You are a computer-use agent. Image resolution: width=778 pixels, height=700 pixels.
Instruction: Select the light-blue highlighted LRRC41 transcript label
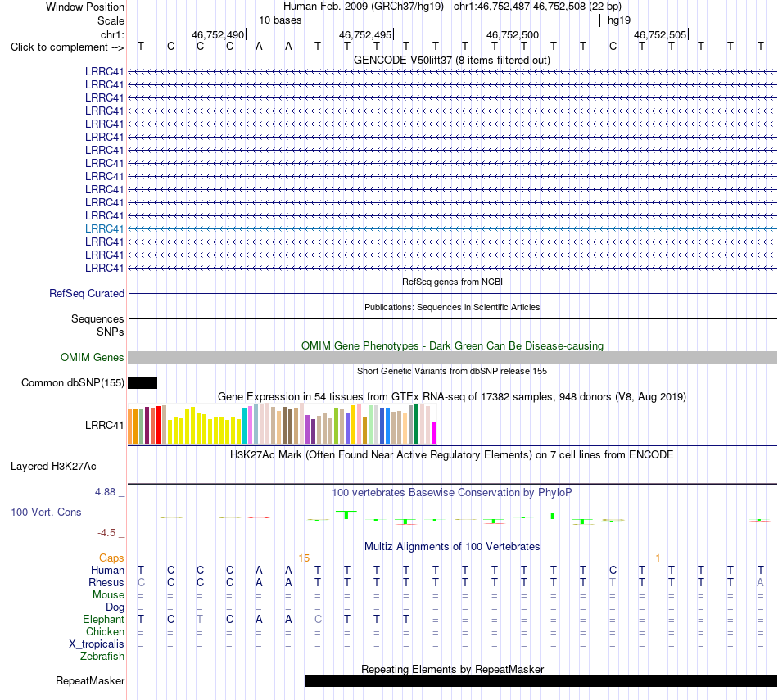pyautogui.click(x=104, y=228)
